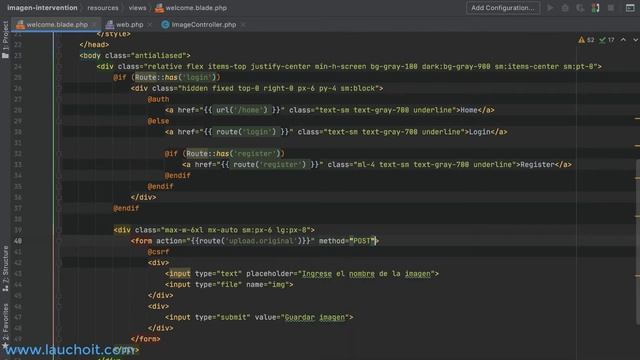Click the Debug bug icon in toolbar

pos(565,8)
